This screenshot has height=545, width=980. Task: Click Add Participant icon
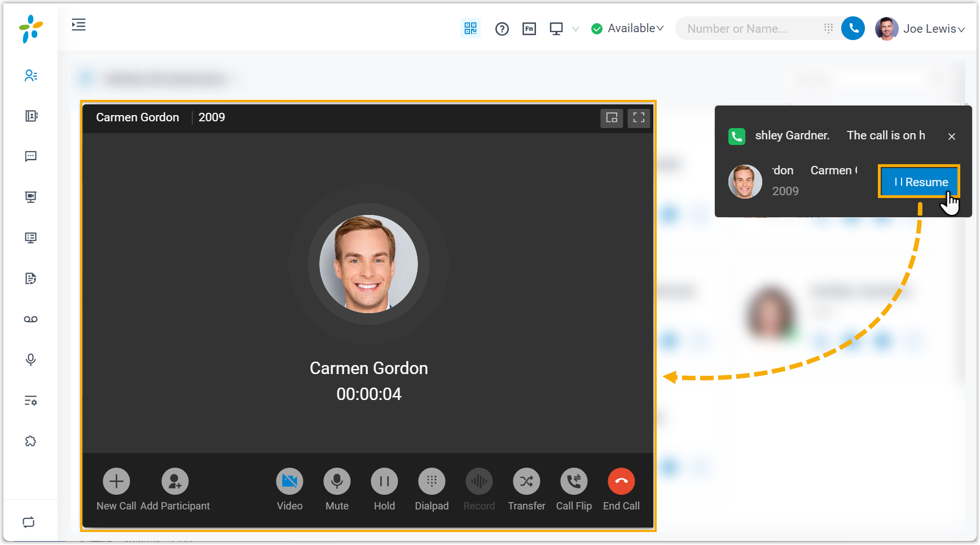pyautogui.click(x=175, y=481)
